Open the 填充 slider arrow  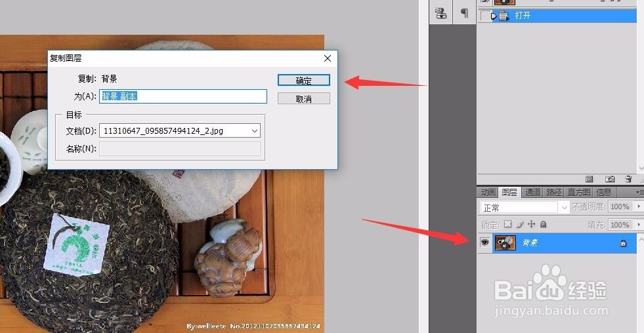click(639, 225)
